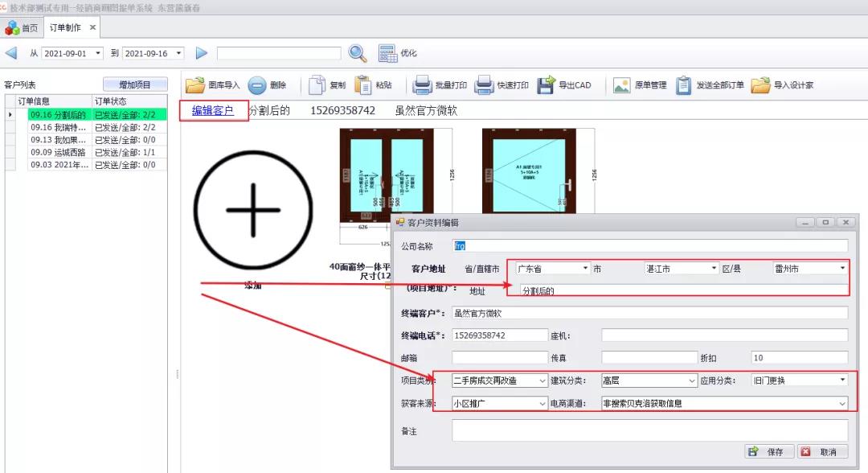Screen dimensions: 868x473
Task: Click the 保存 save button
Action: click(769, 452)
